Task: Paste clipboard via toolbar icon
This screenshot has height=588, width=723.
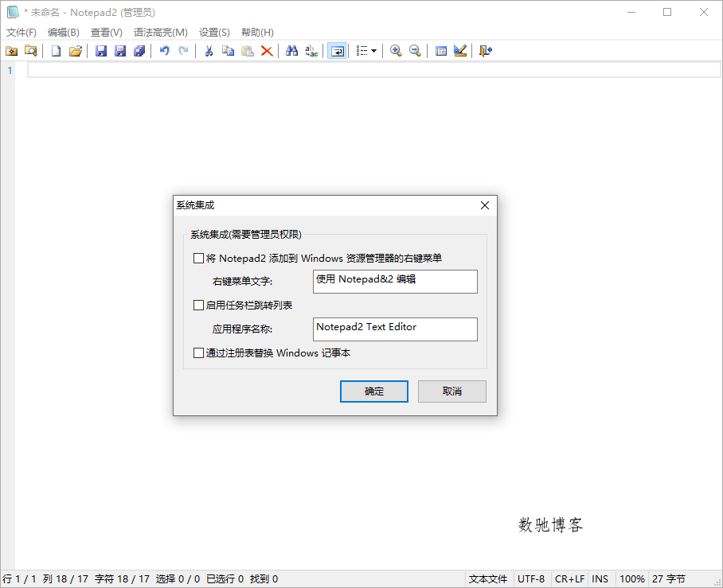Action: click(x=248, y=51)
